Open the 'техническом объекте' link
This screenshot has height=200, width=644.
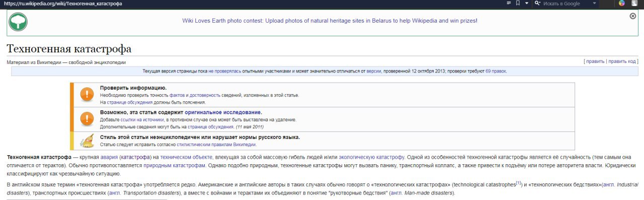click(186, 158)
